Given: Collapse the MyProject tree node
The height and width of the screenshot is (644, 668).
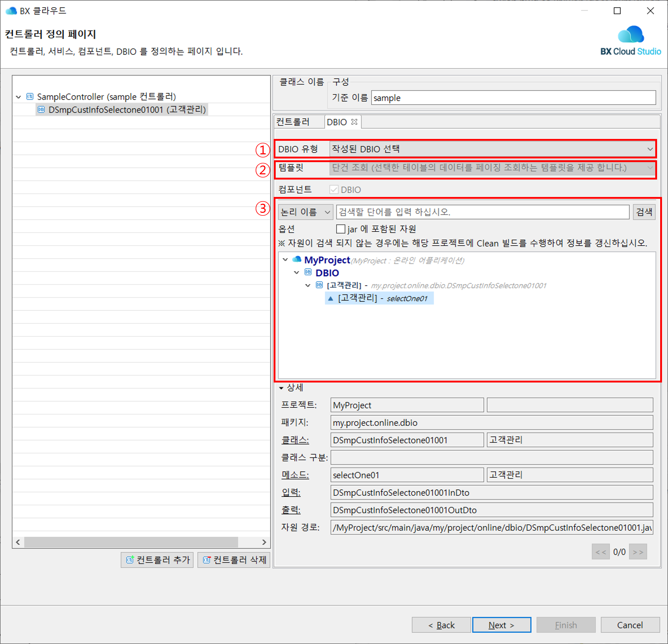Looking at the screenshot, I should (x=285, y=260).
